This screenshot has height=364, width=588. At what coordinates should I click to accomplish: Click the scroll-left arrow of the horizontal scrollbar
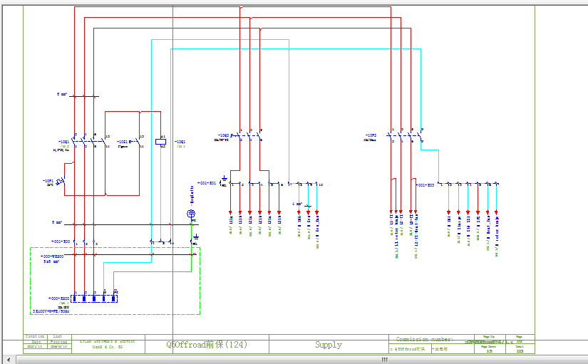coord(9,360)
